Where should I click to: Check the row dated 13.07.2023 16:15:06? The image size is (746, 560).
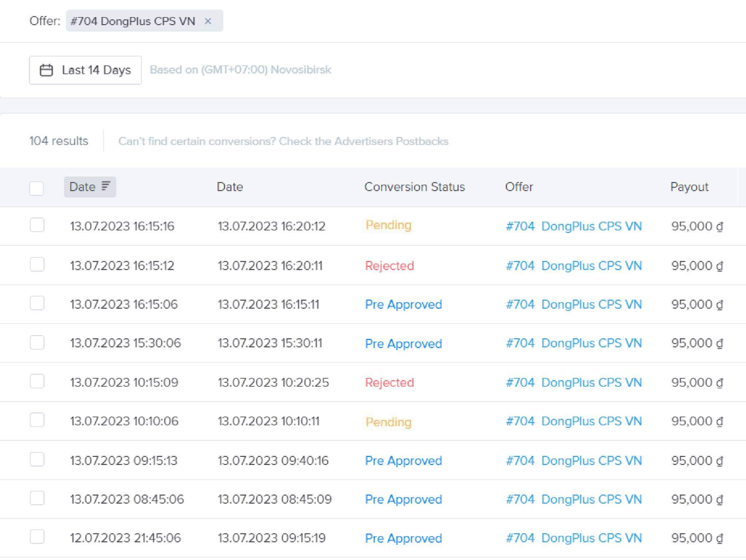(37, 303)
